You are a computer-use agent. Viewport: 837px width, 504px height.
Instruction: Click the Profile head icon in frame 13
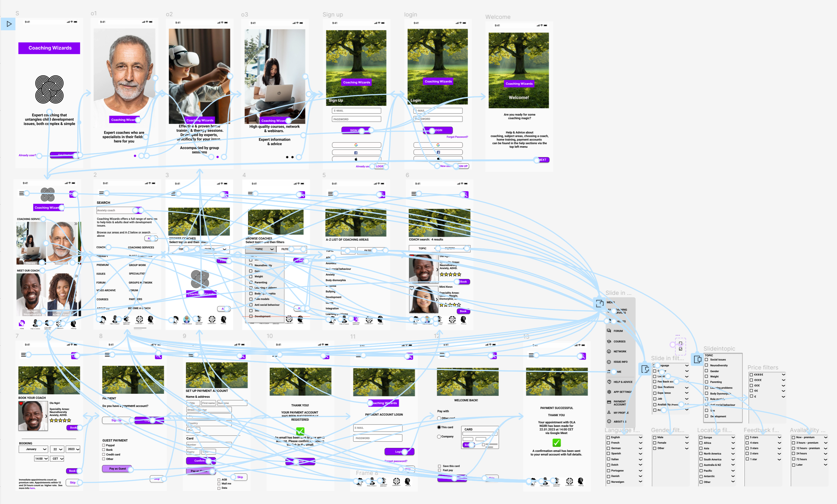pos(580,481)
